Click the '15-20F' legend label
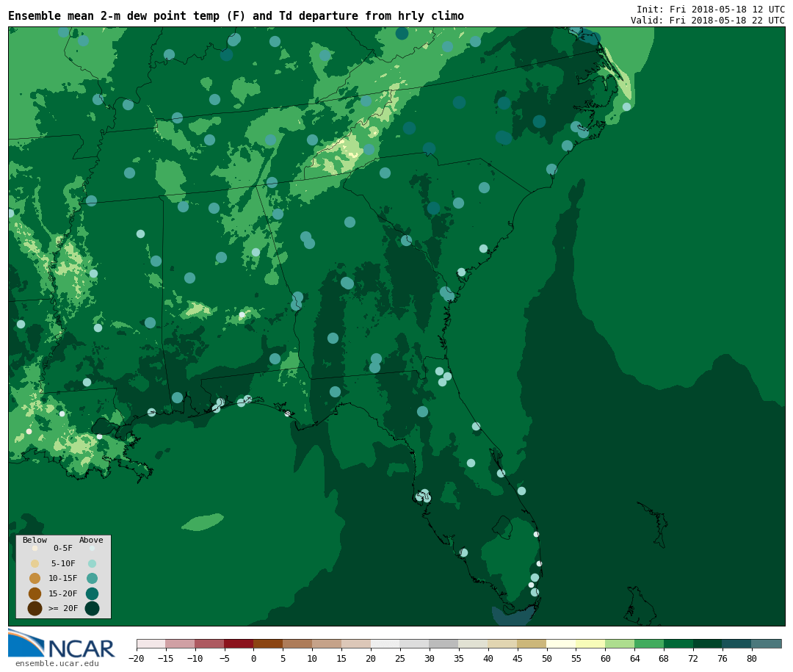 click(63, 593)
